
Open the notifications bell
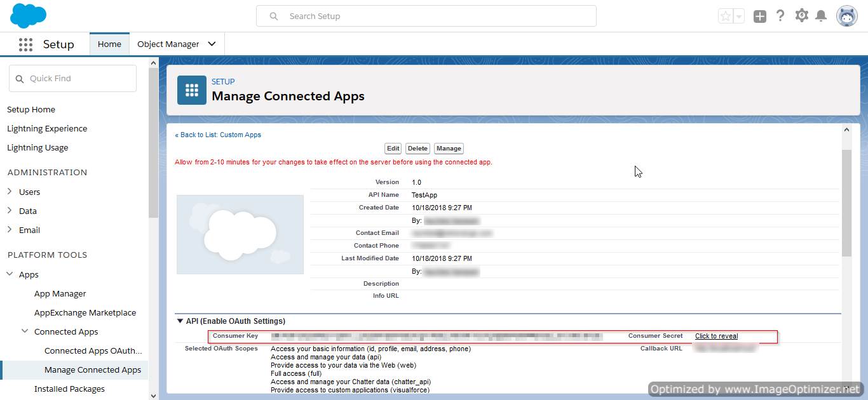coord(821,16)
